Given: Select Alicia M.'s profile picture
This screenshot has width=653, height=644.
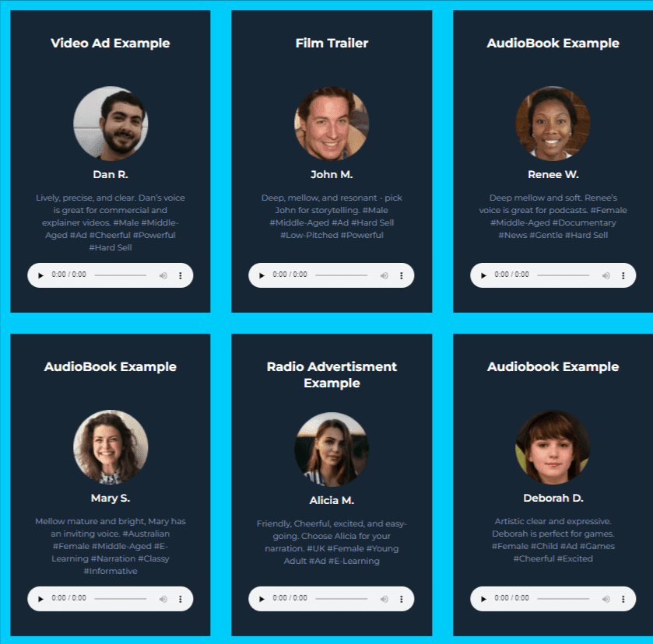Looking at the screenshot, I should 332,450.
